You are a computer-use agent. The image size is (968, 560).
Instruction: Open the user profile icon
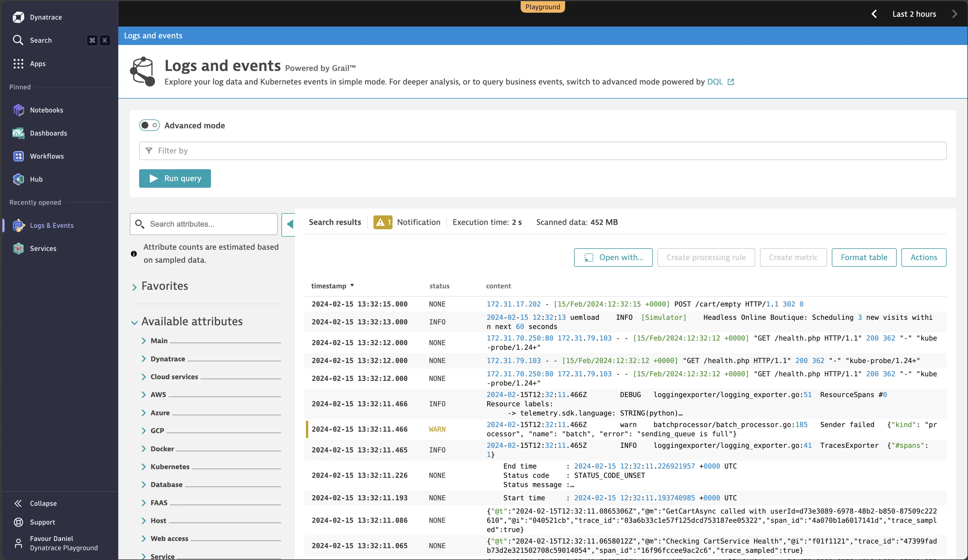(18, 543)
